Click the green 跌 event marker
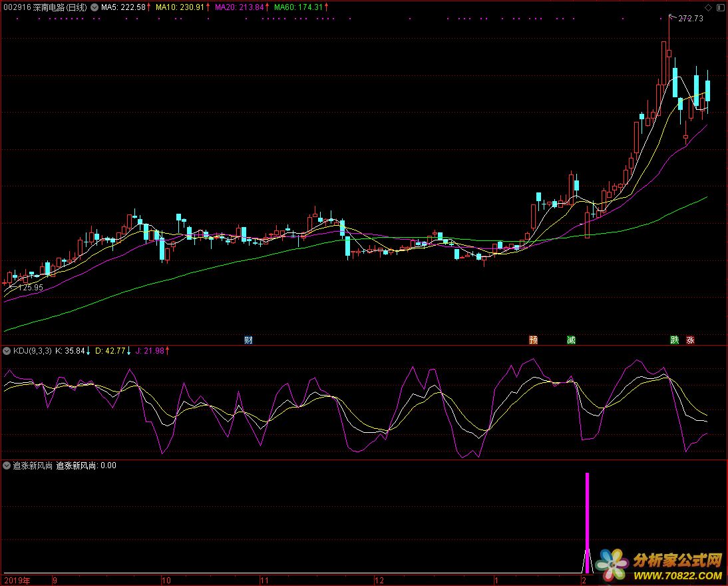 [x=675, y=340]
